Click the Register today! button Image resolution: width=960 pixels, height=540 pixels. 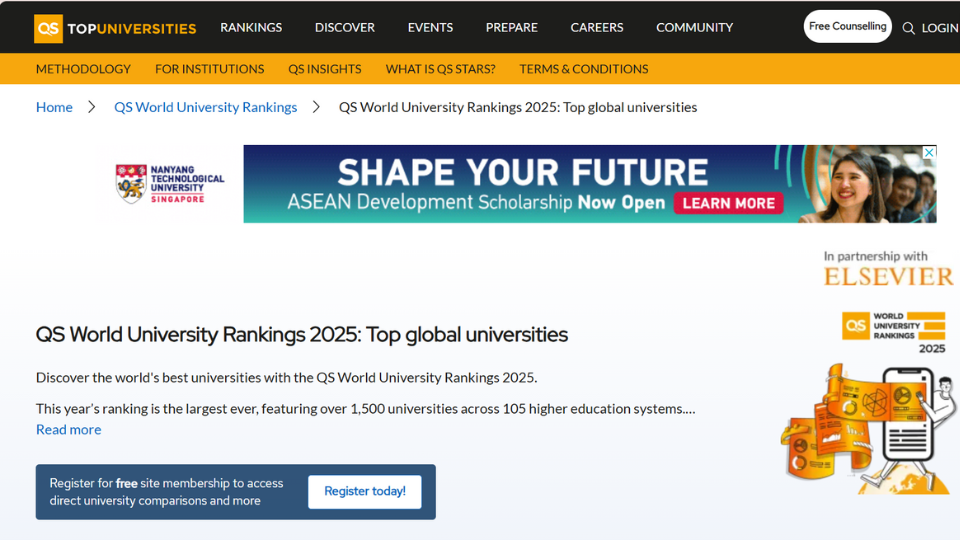[x=365, y=491]
